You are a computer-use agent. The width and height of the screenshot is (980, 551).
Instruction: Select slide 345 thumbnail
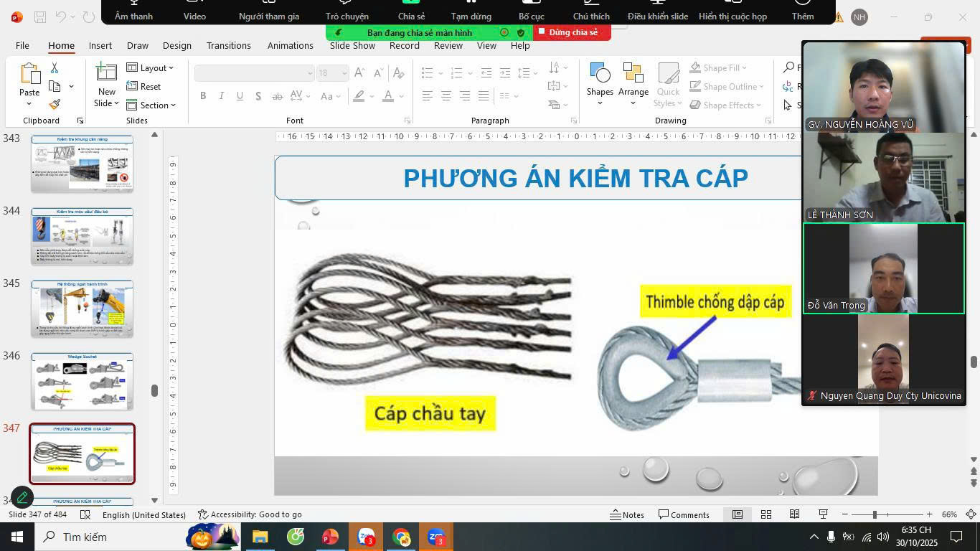[x=82, y=309]
